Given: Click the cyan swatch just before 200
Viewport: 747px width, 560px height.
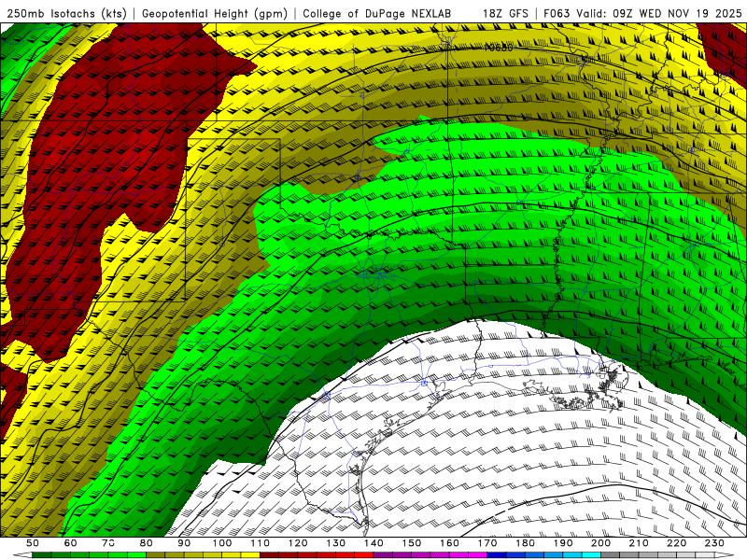Looking at the screenshot, I should click(591, 555).
